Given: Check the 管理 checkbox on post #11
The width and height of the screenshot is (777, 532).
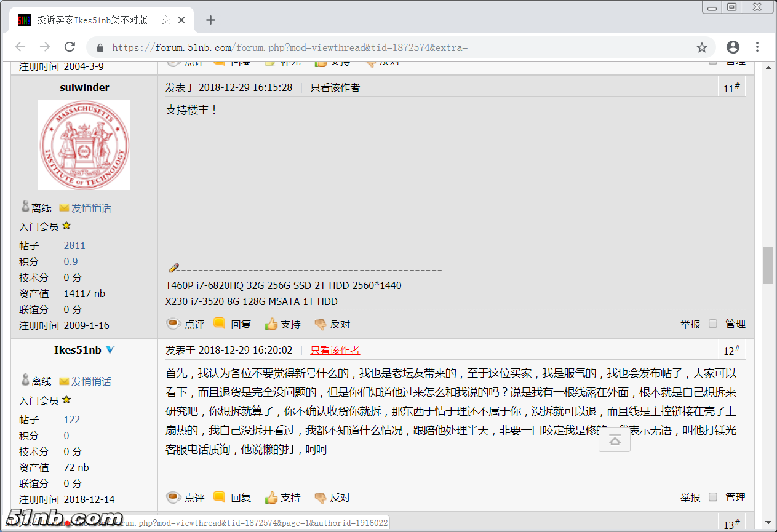Looking at the screenshot, I should pyautogui.click(x=713, y=324).
